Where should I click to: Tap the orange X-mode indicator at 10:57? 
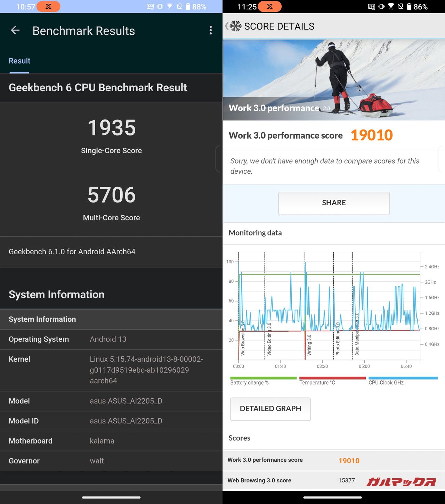click(48, 7)
